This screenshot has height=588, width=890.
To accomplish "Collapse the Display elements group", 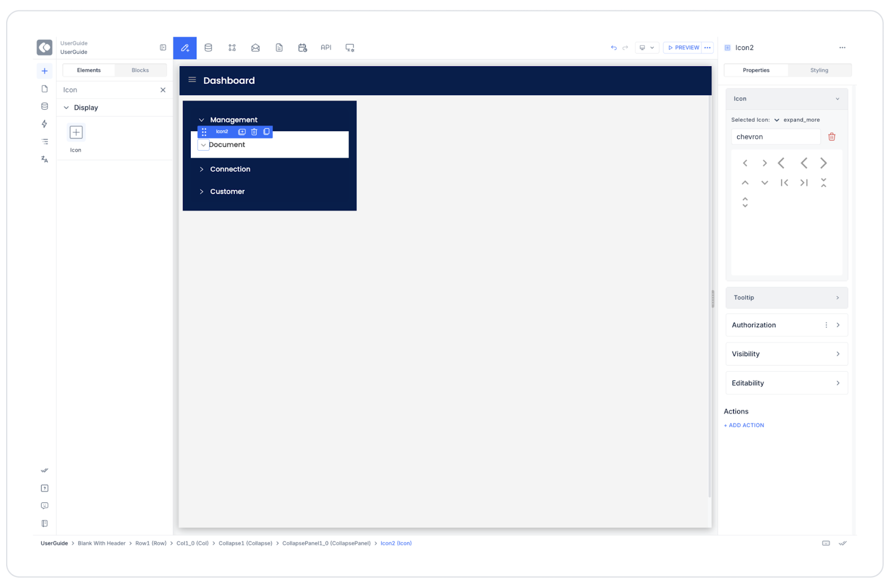I will (66, 108).
